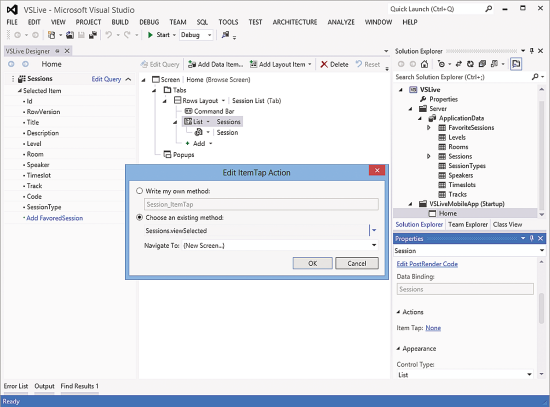Click the Find in Files toolbar icon

pyautogui.click(x=225, y=35)
